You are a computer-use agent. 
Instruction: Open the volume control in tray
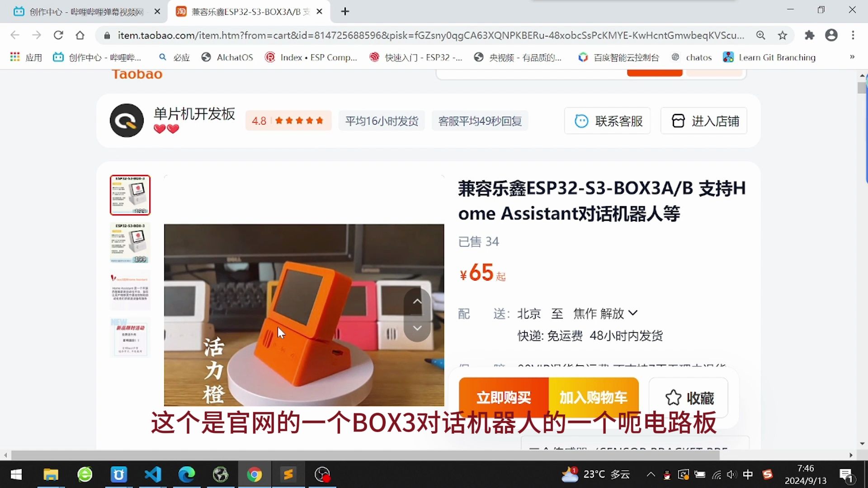pos(731,474)
